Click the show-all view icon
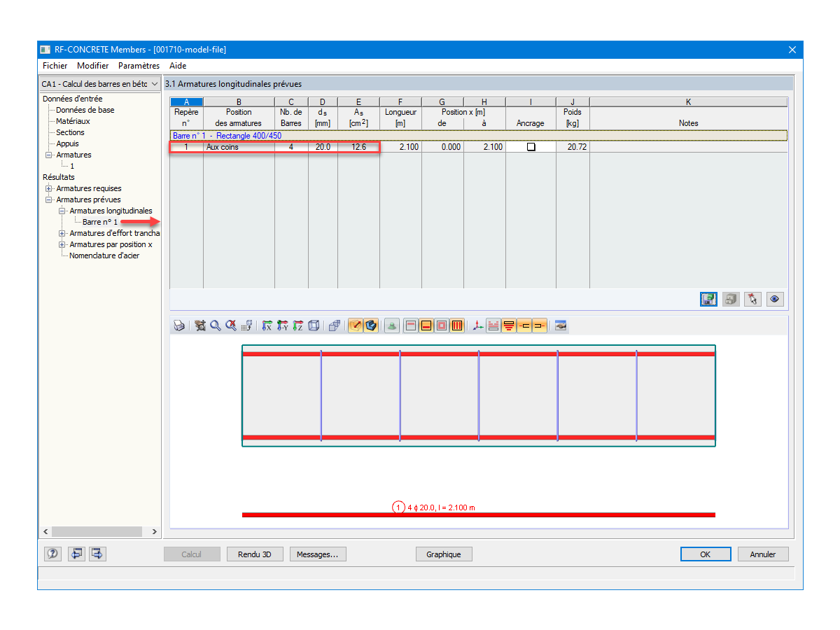Viewport: 840px width, 630px height. (x=200, y=325)
